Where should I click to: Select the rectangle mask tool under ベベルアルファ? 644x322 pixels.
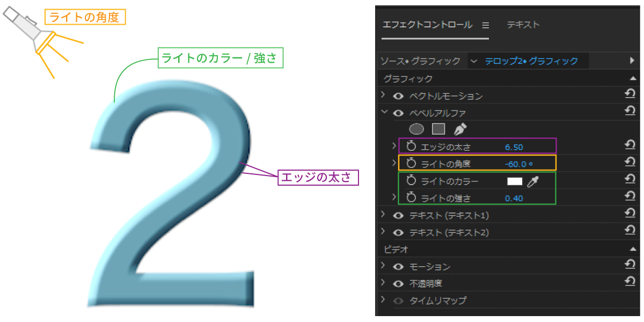coord(438,129)
